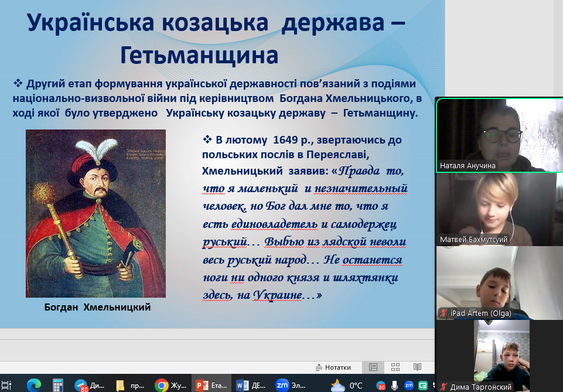Click name label 'Матвей Бахмутсуий'

point(473,240)
